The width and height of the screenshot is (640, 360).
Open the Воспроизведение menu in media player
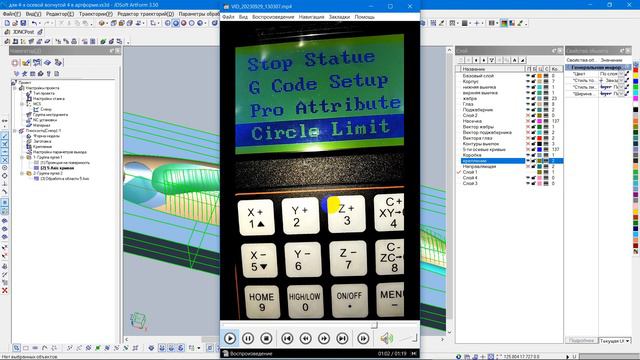tap(273, 17)
